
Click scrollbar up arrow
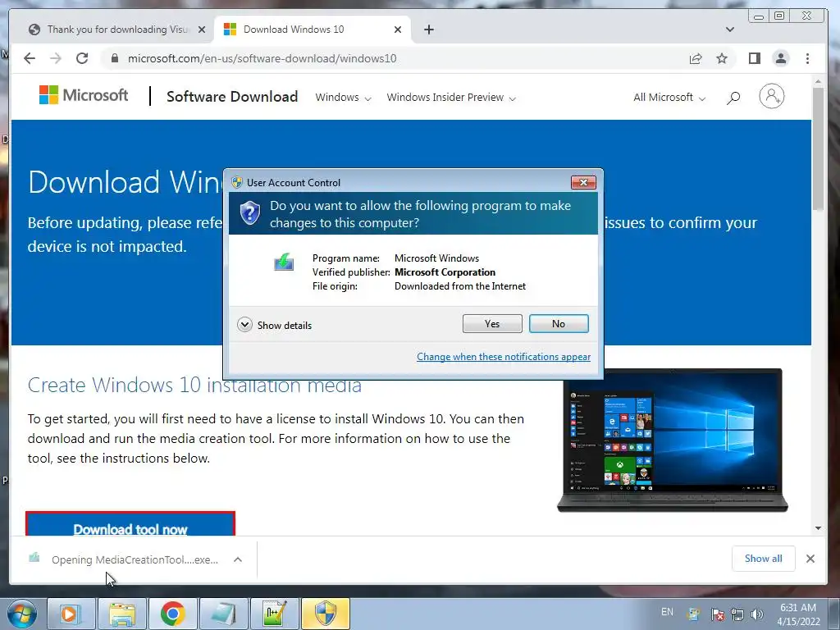[x=818, y=81]
